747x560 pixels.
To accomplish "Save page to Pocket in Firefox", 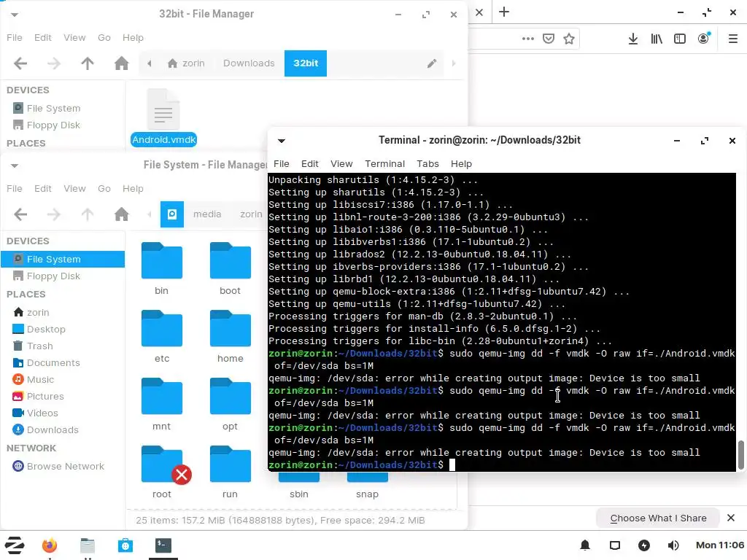I will pos(549,39).
